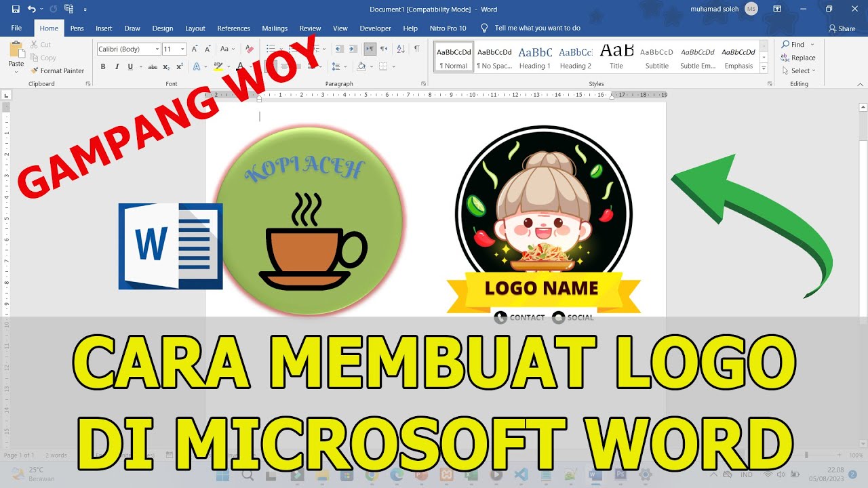Decrease paragraph indent
Screen dimensions: 868x488
click(x=339, y=49)
